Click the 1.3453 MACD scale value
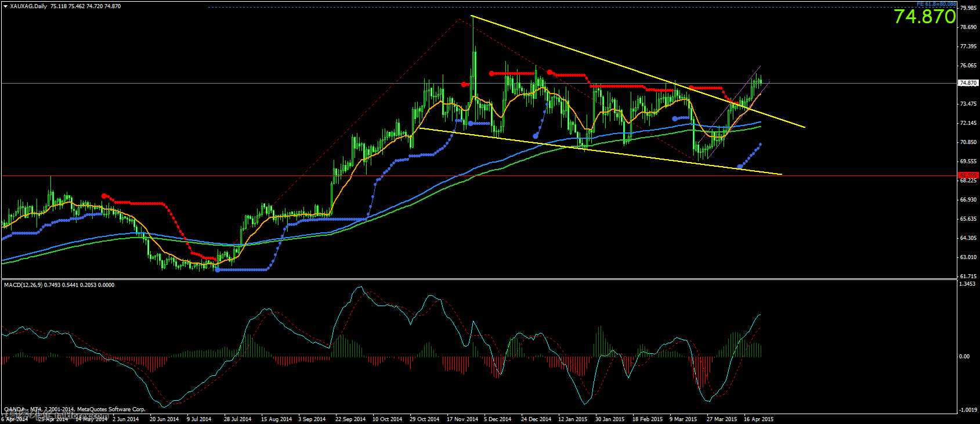The width and height of the screenshot is (980, 424). tap(968, 285)
